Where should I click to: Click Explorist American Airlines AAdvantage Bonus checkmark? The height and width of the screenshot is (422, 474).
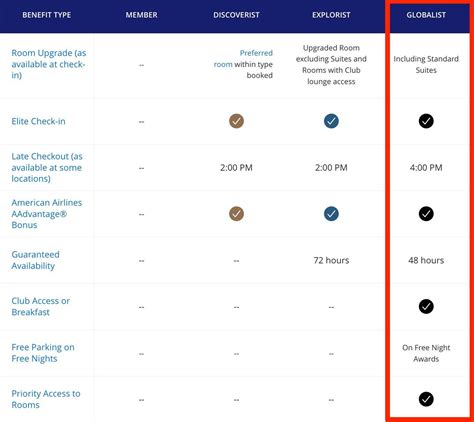[331, 214]
